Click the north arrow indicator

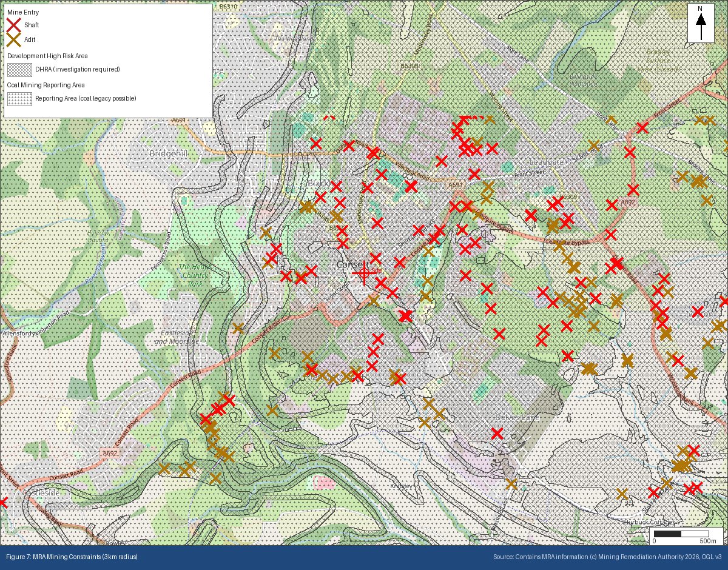coord(701,23)
